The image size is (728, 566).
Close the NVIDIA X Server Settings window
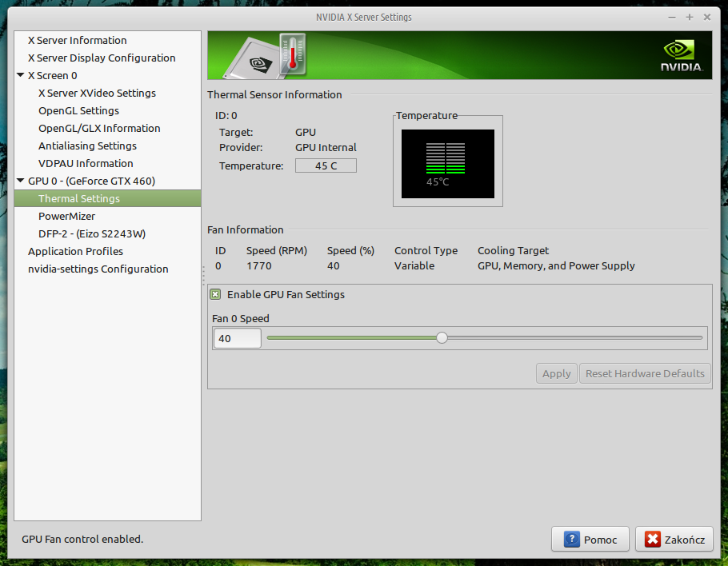click(707, 17)
